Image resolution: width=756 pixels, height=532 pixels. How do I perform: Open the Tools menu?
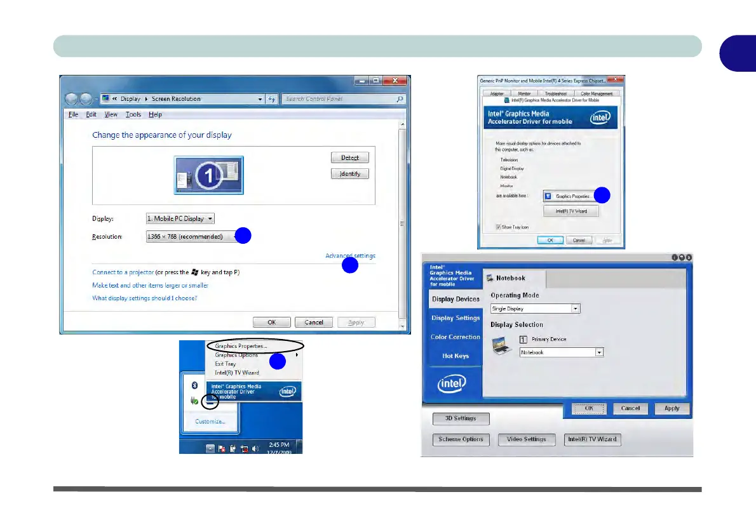coord(133,115)
